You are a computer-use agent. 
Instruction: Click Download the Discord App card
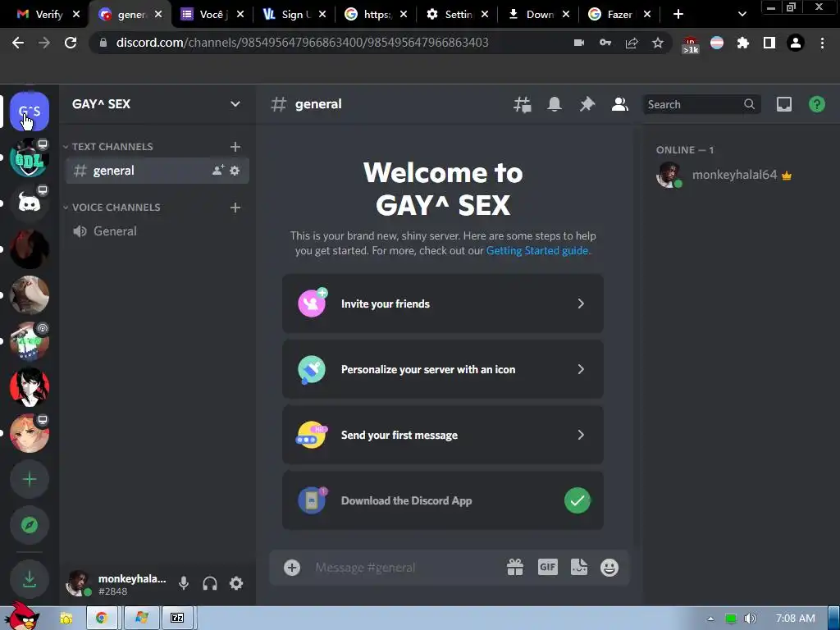point(442,500)
